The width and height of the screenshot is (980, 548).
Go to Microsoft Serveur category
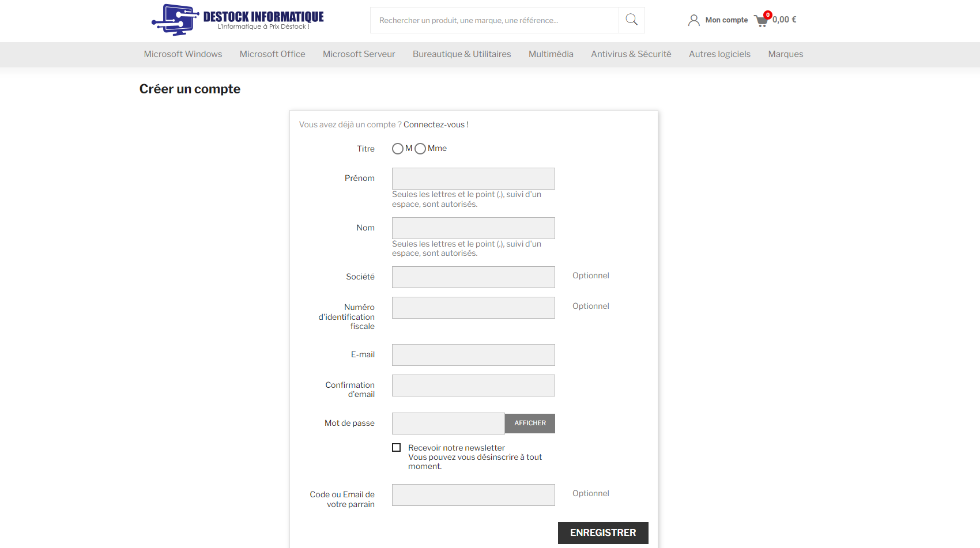359,54
